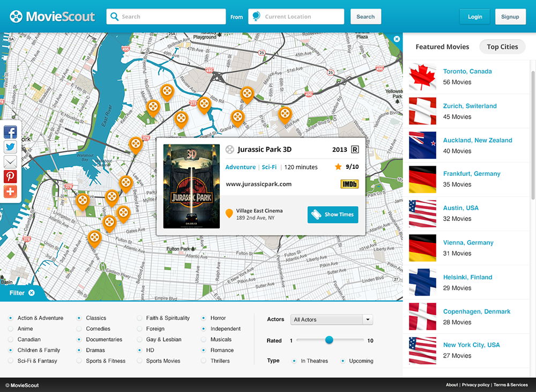Click the IMDb badge in movie popup
The width and height of the screenshot is (536, 392).
coord(349,184)
